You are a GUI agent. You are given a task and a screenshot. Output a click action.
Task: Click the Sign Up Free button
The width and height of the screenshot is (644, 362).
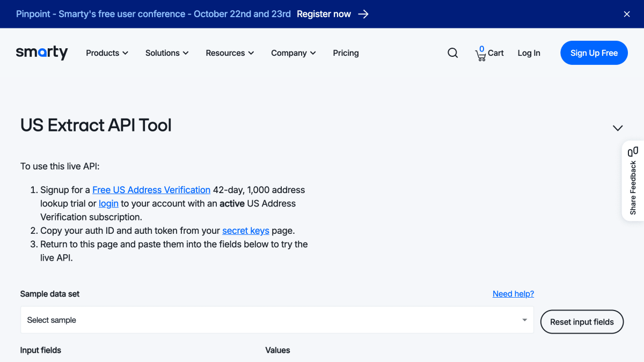coord(594,53)
